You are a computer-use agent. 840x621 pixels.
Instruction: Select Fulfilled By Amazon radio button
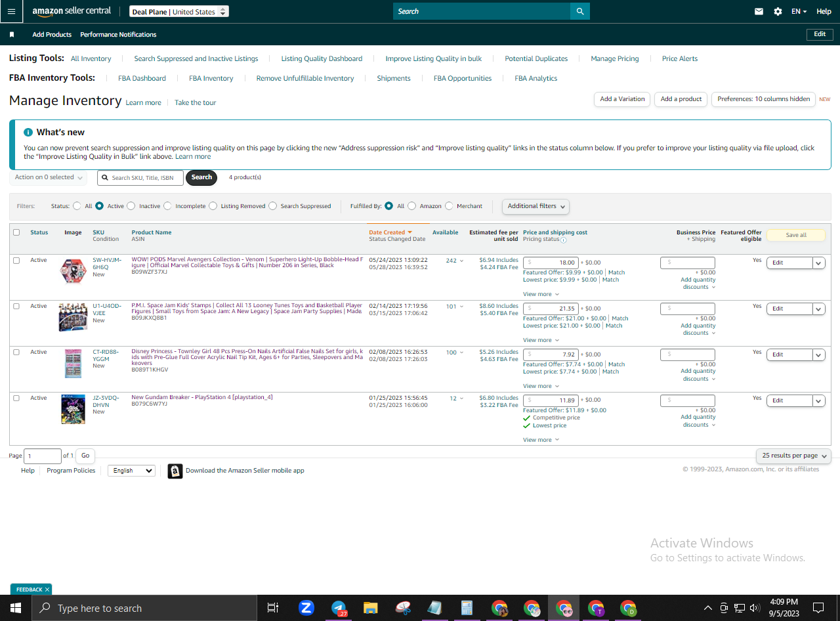(x=411, y=206)
